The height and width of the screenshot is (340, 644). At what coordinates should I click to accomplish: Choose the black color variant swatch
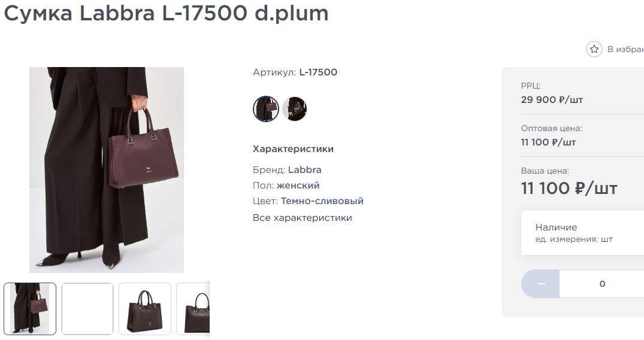click(295, 109)
